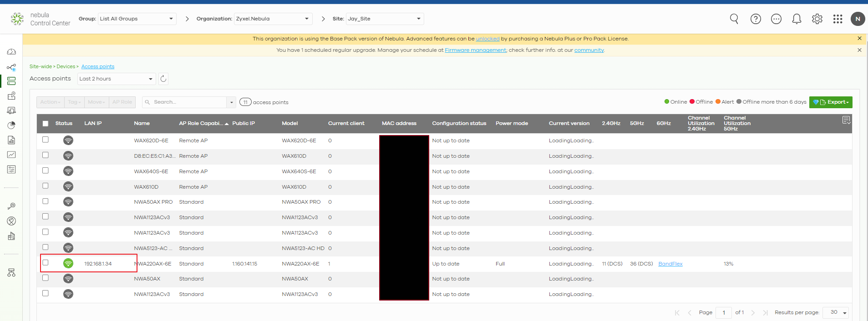Open the Last 2 hours time range dropdown

point(117,79)
